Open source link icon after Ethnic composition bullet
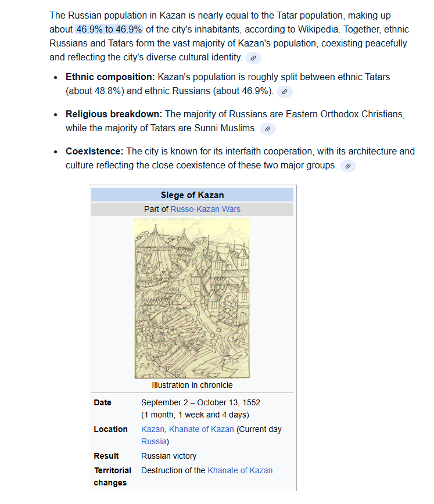 click(x=285, y=92)
